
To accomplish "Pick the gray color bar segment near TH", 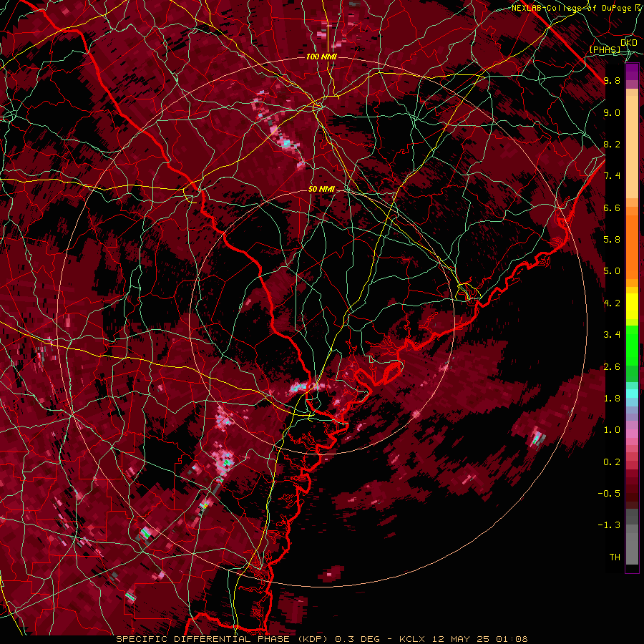I will tap(632, 549).
